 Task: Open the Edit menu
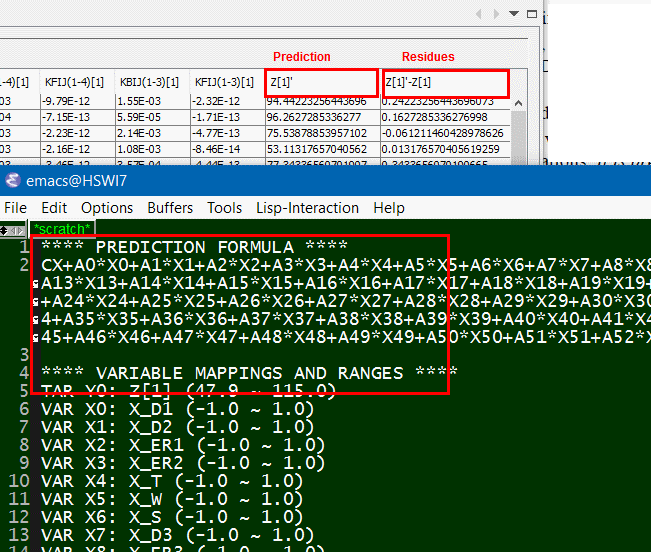(x=54, y=208)
